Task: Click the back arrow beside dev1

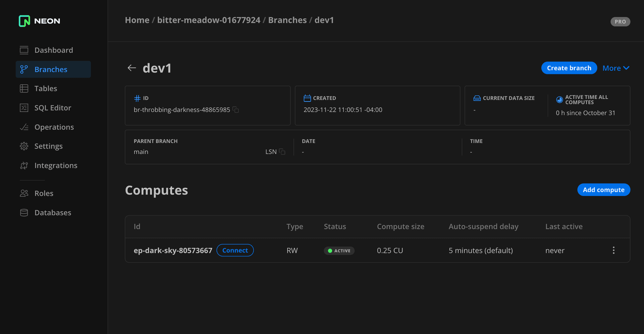Action: click(x=131, y=68)
